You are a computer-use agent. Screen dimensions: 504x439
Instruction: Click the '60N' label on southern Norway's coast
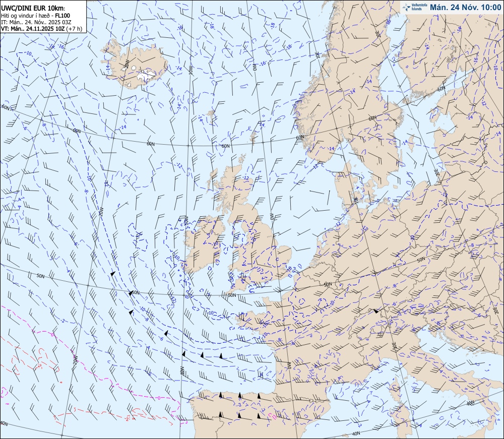[x=299, y=137]
